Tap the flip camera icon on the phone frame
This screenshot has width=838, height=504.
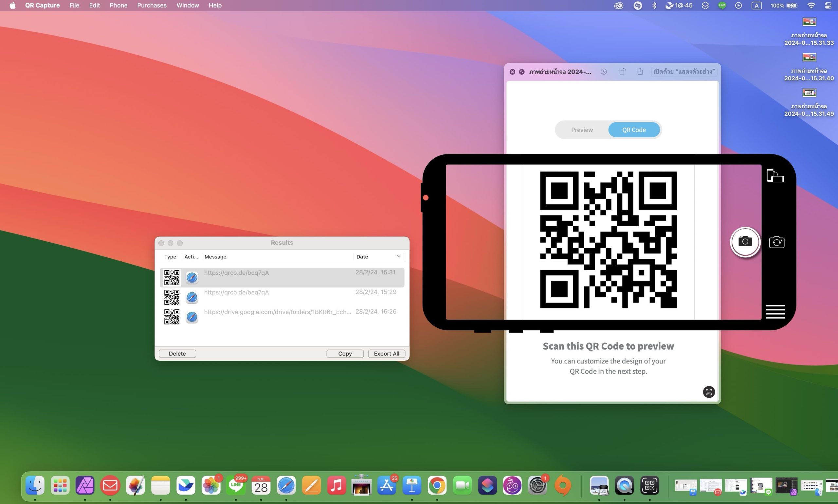(x=776, y=242)
